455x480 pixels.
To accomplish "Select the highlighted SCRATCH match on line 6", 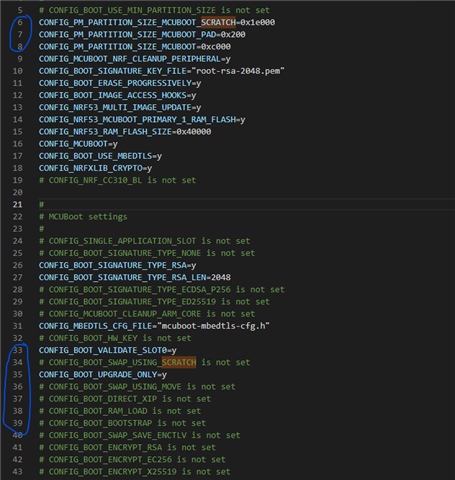I will point(218,22).
